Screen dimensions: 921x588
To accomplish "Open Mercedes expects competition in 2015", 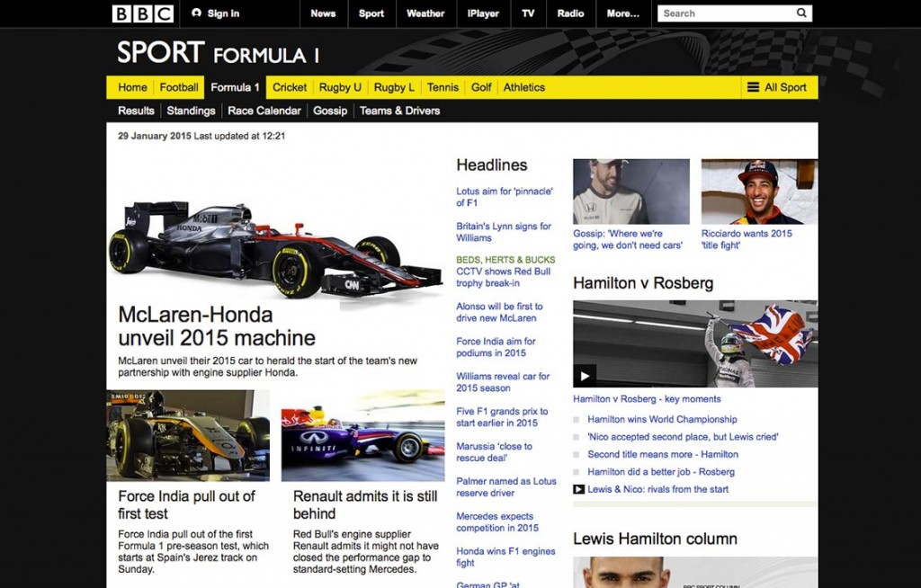I will click(496, 521).
